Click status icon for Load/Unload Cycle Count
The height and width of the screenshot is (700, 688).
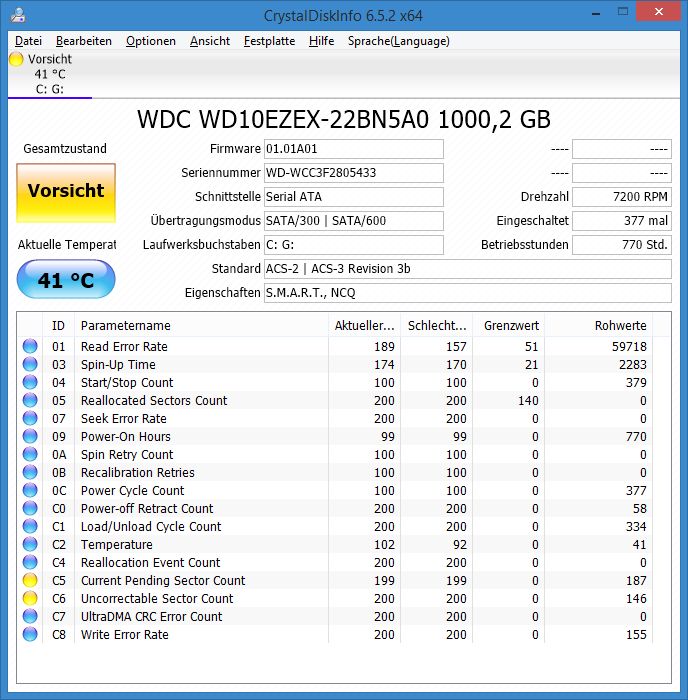[x=30, y=526]
